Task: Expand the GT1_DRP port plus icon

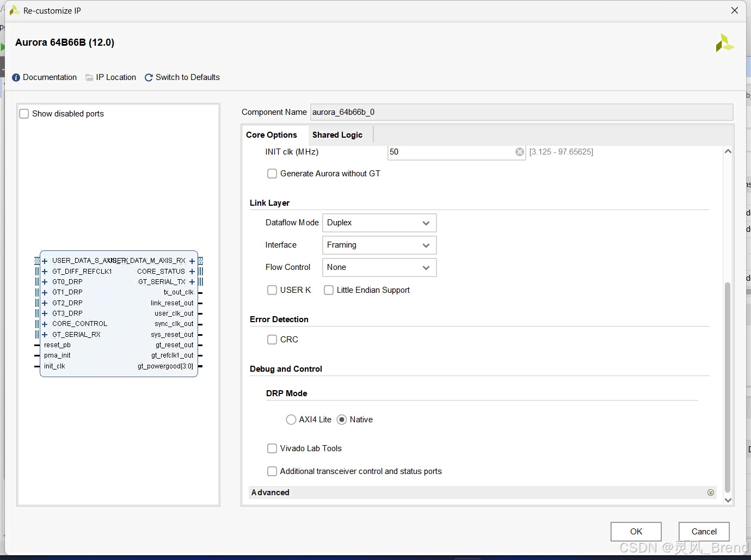Action: 45,292
